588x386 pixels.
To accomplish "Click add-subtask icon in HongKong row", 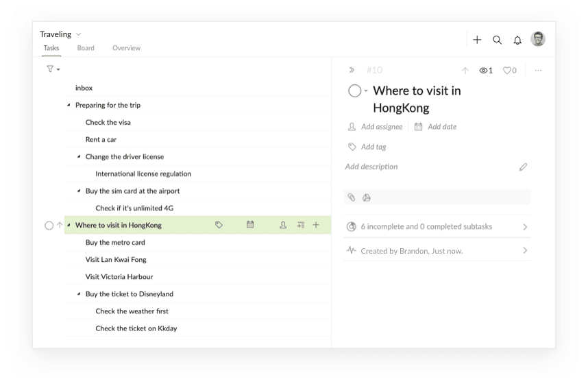I will tap(301, 225).
